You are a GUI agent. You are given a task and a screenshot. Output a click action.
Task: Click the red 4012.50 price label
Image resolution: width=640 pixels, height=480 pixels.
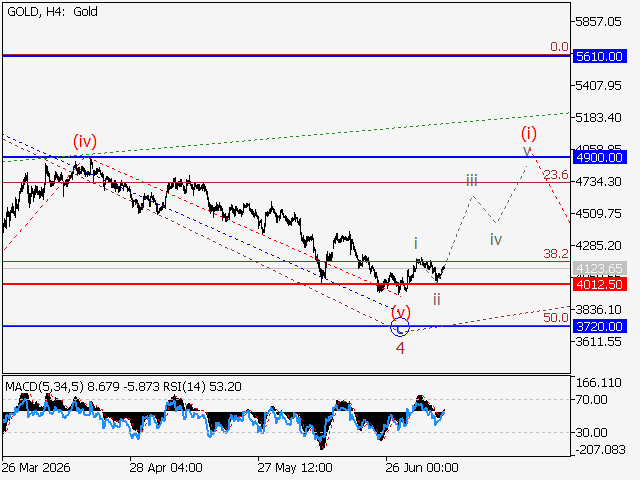click(600, 284)
